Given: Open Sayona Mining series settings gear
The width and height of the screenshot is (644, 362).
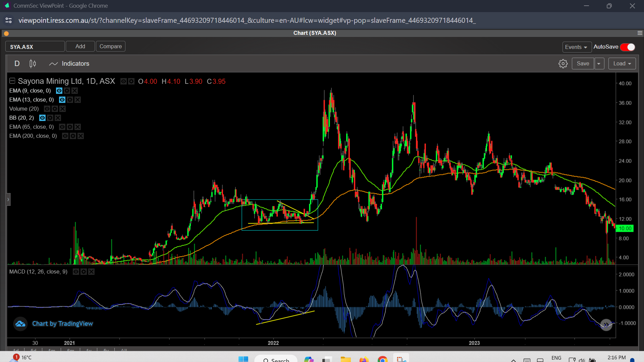Looking at the screenshot, I should [x=131, y=81].
